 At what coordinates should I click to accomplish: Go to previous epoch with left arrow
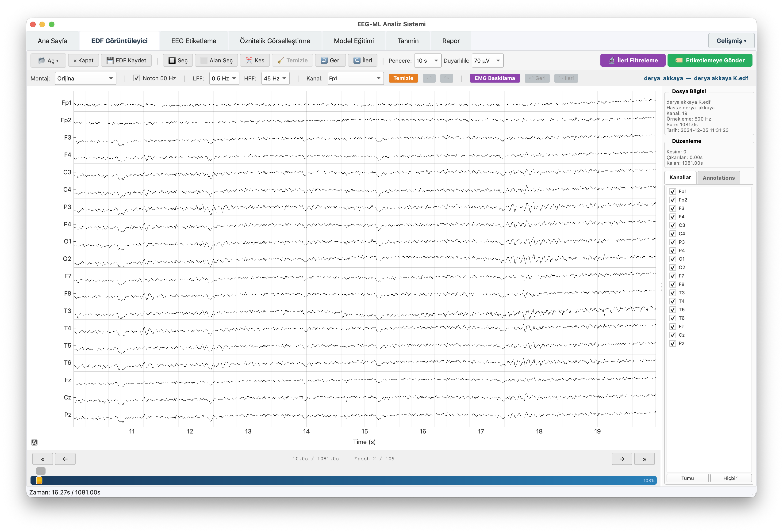pos(65,459)
